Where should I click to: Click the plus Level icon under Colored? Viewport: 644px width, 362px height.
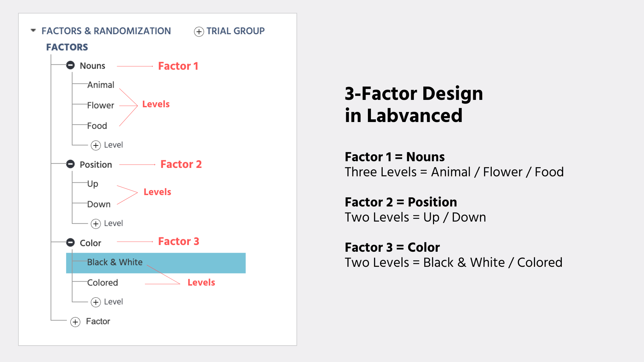pos(96,302)
